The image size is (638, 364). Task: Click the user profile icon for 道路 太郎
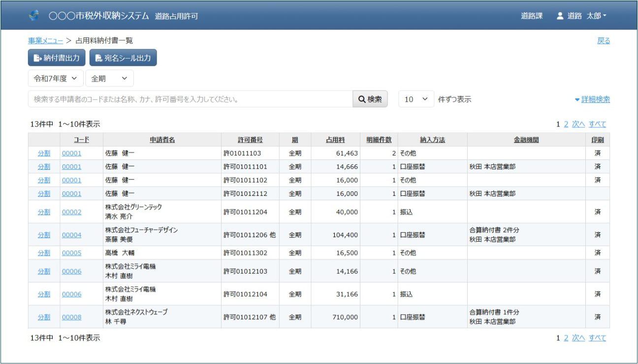tap(560, 16)
